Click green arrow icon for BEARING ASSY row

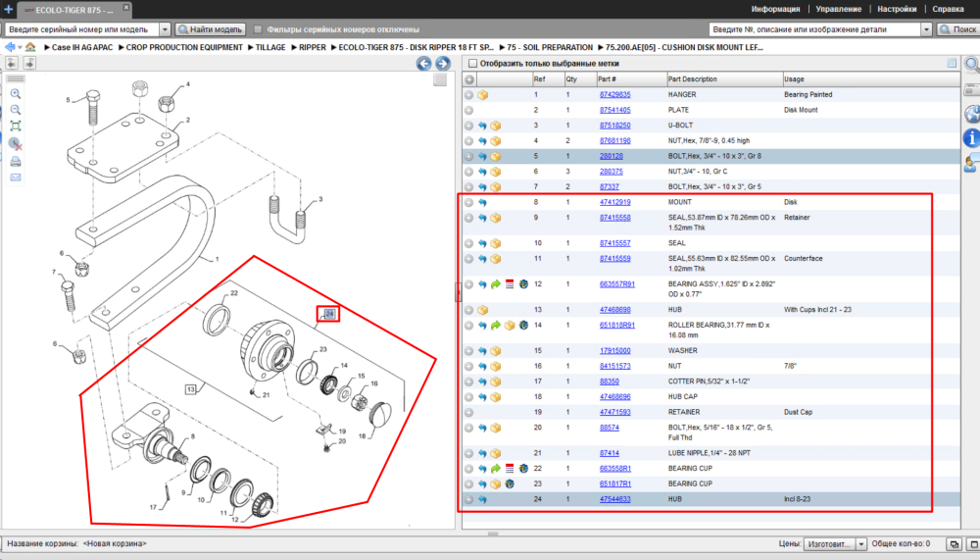[496, 284]
